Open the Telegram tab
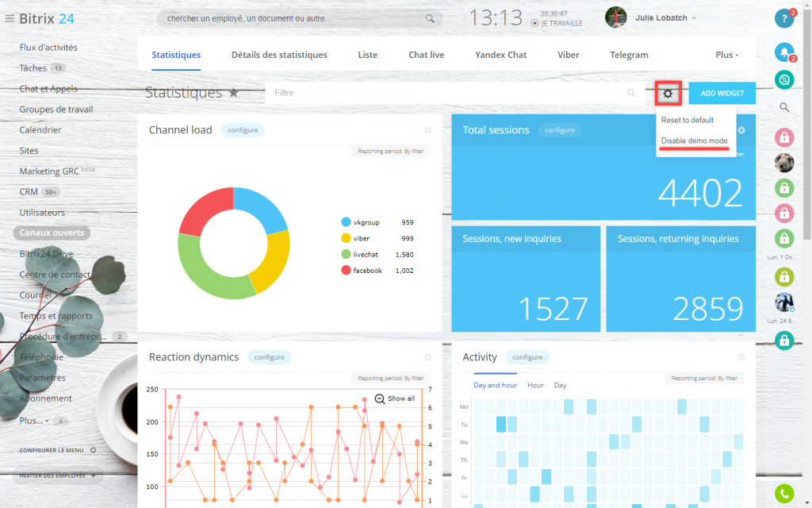812x508 pixels. 629,55
